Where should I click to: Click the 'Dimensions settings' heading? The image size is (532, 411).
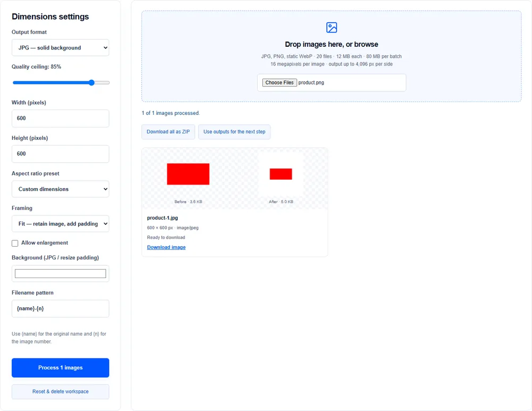coord(50,16)
